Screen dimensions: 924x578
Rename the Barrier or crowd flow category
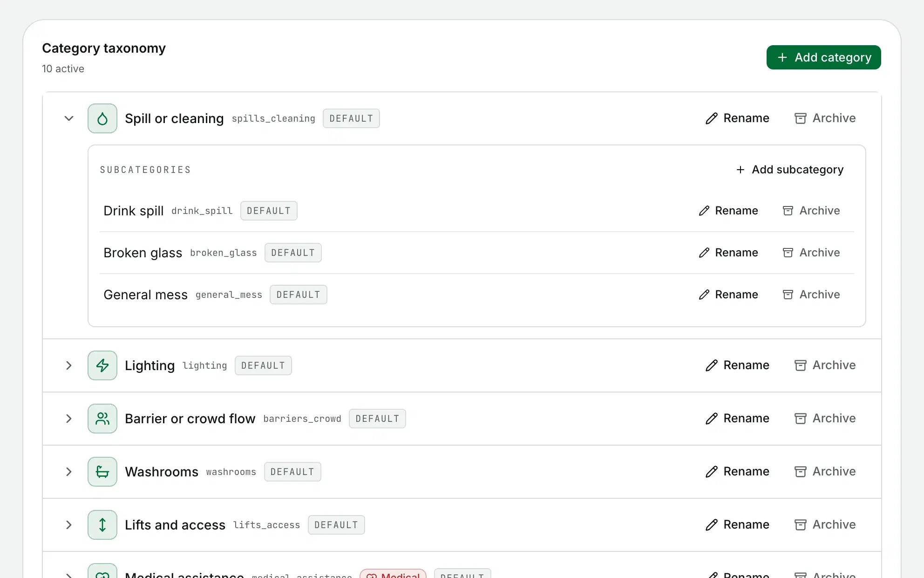click(x=737, y=419)
